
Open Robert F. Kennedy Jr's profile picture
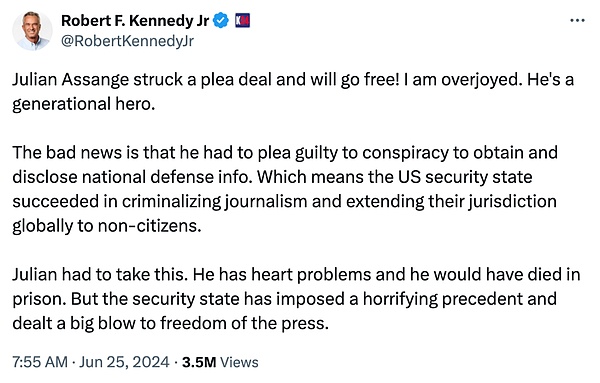pos(32,31)
